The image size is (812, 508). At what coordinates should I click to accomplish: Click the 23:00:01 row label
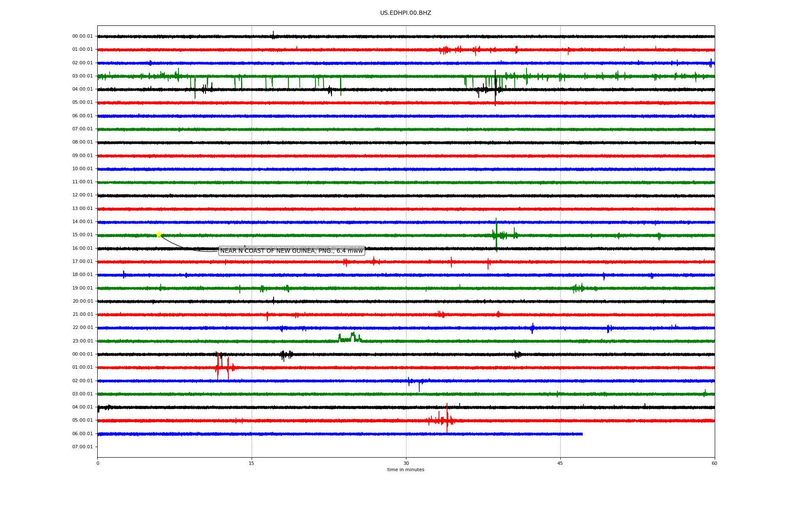(82, 341)
